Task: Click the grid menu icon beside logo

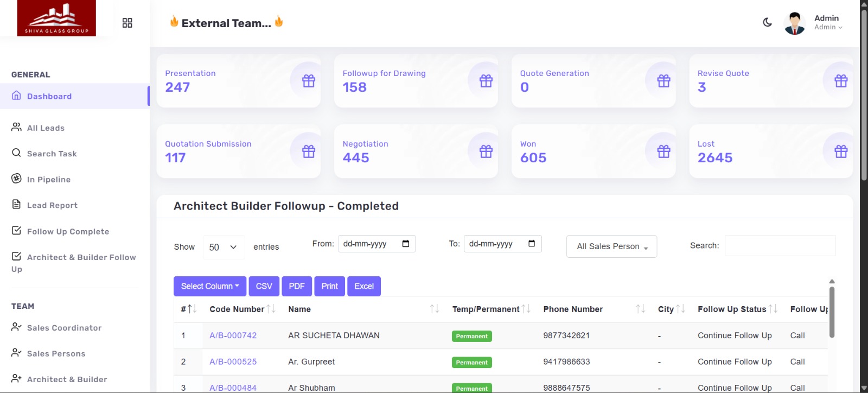Action: click(x=127, y=23)
